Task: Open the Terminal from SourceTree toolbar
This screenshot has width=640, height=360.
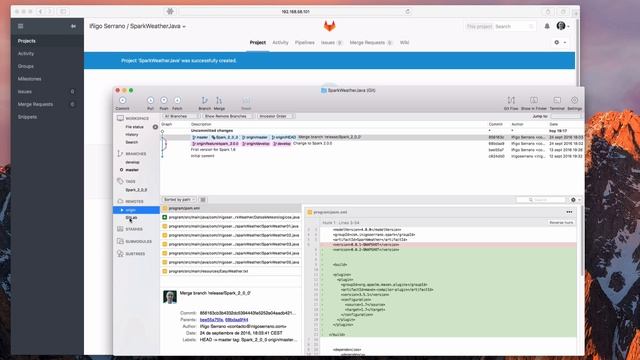Action: [x=557, y=100]
